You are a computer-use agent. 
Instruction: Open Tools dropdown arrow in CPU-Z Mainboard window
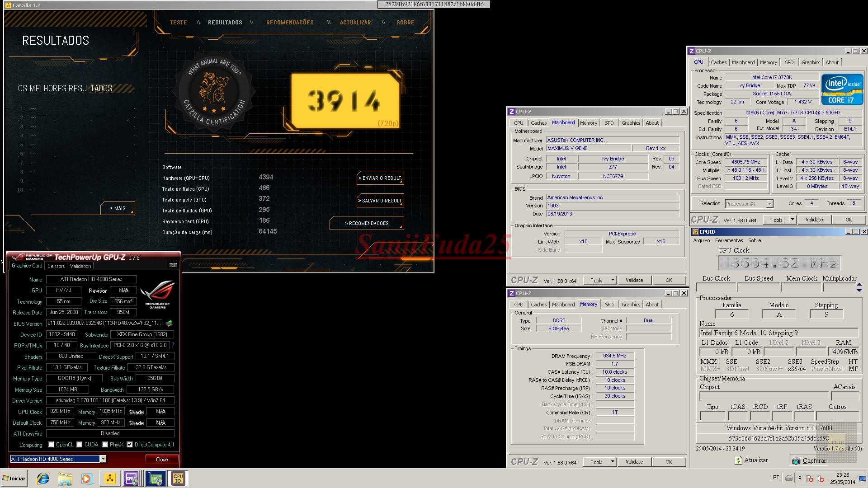(613, 280)
